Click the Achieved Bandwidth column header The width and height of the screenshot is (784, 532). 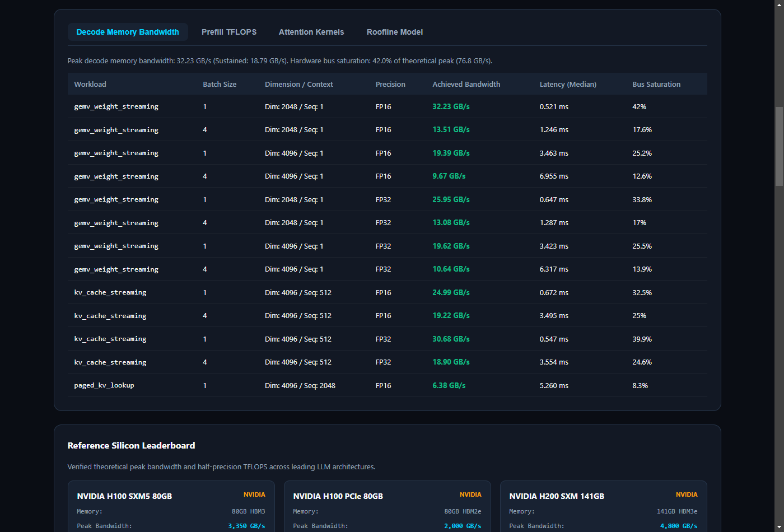pos(466,85)
